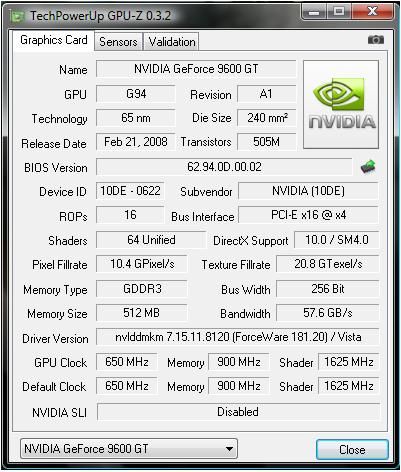This screenshot has width=401, height=472.
Task: Switch to the Sensors tab
Action: click(x=118, y=42)
